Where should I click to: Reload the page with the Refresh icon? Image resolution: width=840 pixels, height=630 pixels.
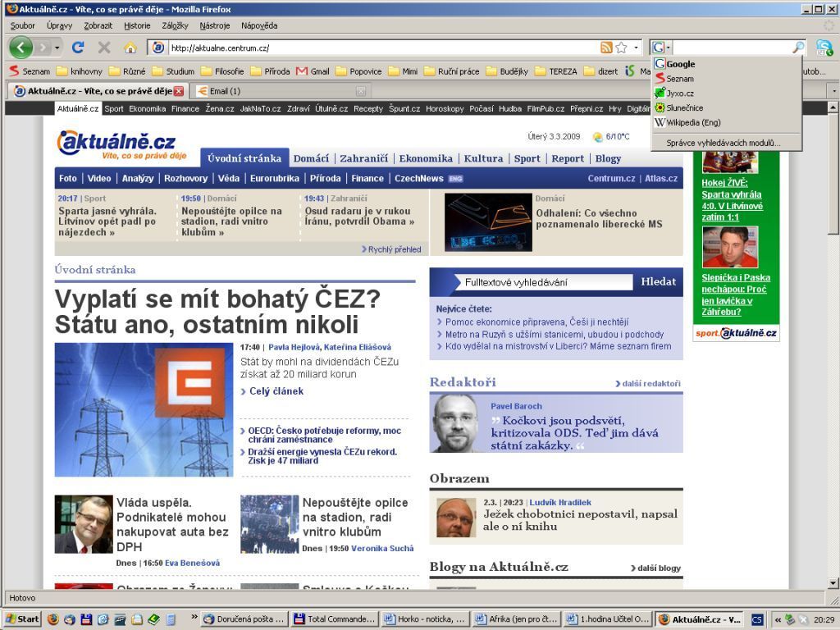tap(78, 48)
